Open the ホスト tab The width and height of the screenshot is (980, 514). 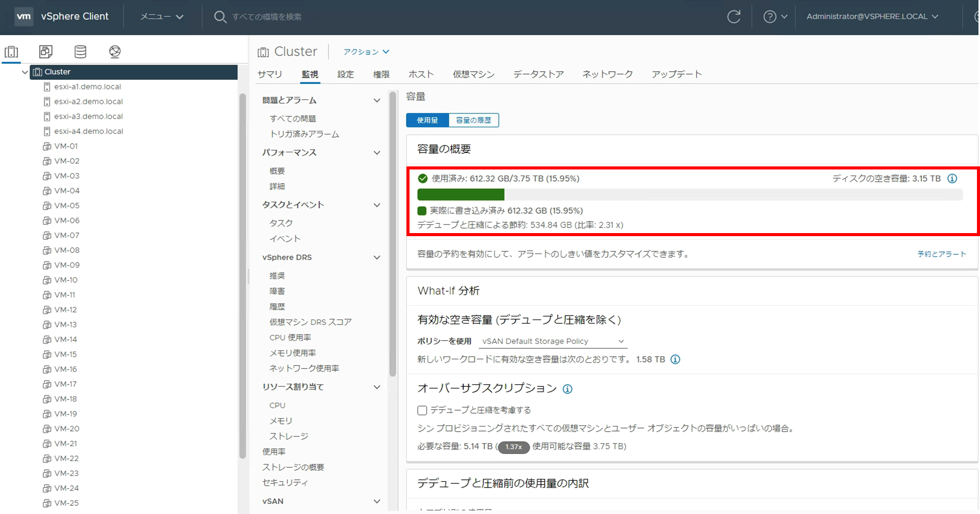(421, 74)
